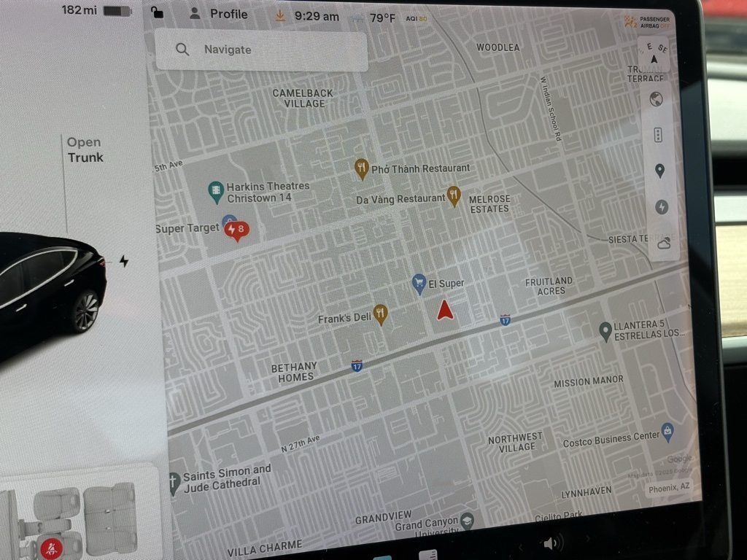747x560 pixels.
Task: Tap the Mission Manor label
Action: pos(589,381)
